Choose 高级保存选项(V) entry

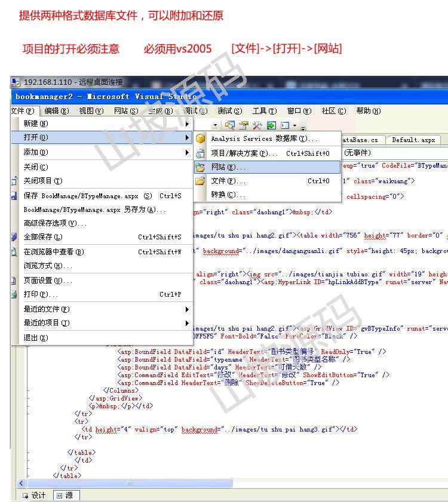[102, 223]
